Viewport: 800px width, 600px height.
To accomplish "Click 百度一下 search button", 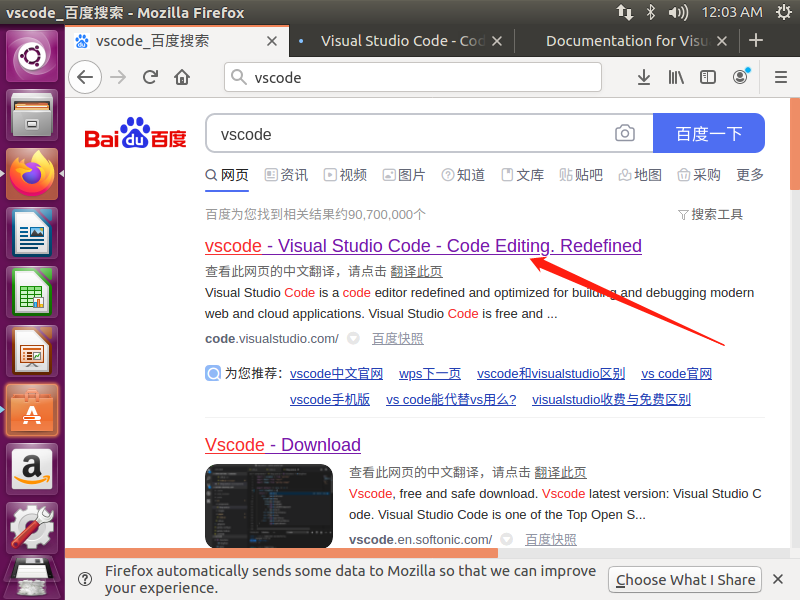I will point(709,133).
